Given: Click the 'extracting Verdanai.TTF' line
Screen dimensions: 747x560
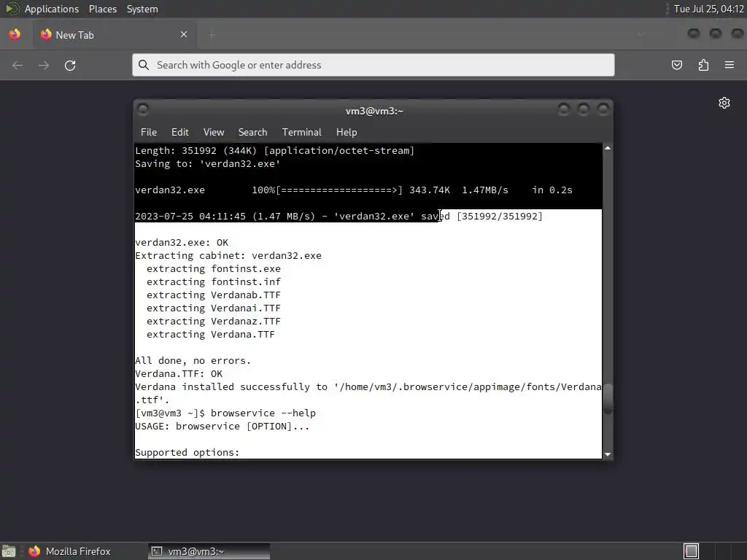Looking at the screenshot, I should (x=214, y=308).
